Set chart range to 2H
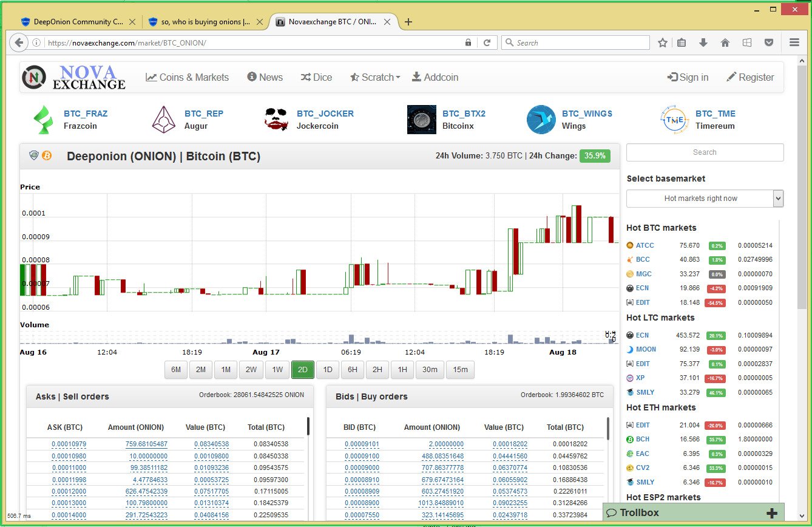Viewport: 812px width, 527px height. pyautogui.click(x=377, y=370)
